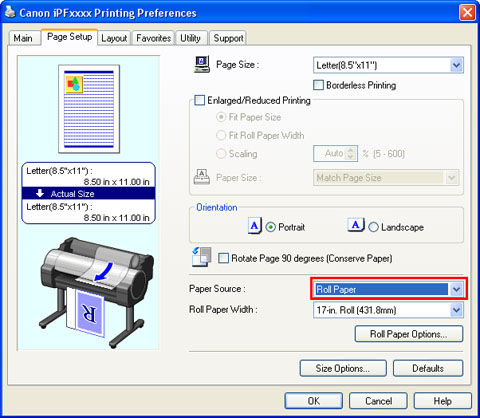Click the Rotate Page 90 degrees icon
The height and width of the screenshot is (418, 480).
[x=202, y=257]
